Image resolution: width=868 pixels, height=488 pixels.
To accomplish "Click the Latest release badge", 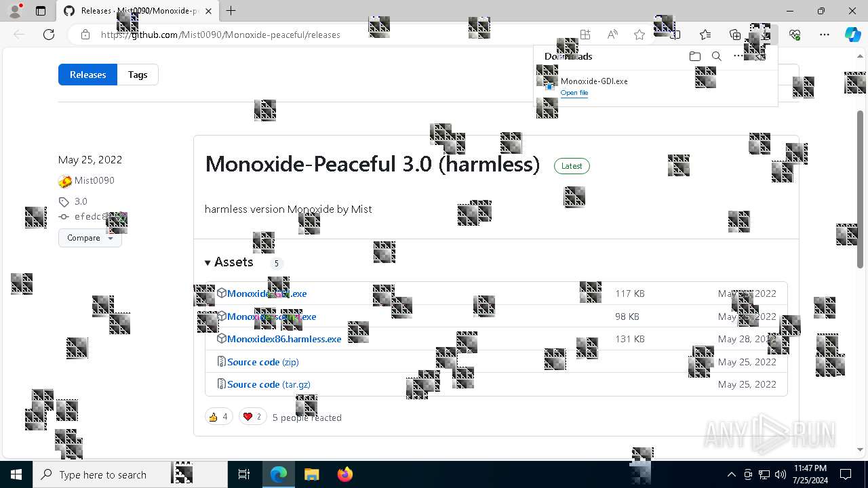I will tap(572, 166).
